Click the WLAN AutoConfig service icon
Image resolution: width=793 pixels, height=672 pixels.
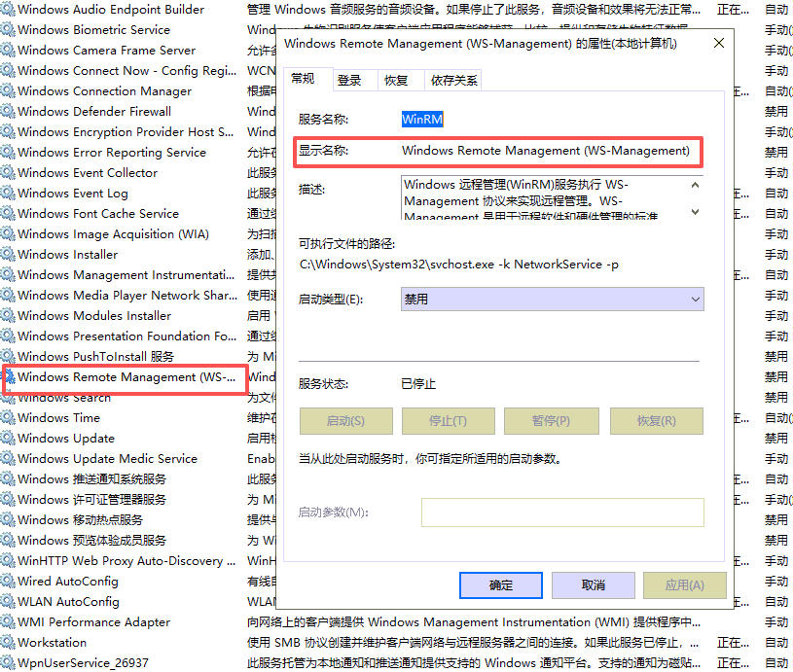[x=8, y=602]
